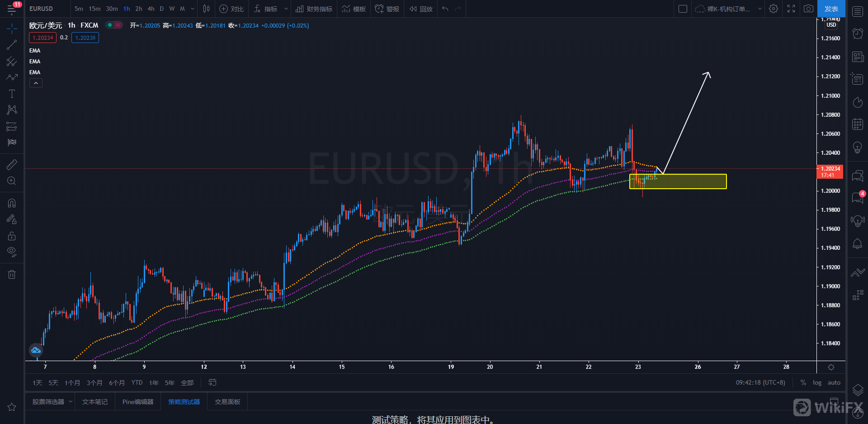Click the blue 发表 publish button
This screenshot has height=424, width=868.
click(x=831, y=9)
